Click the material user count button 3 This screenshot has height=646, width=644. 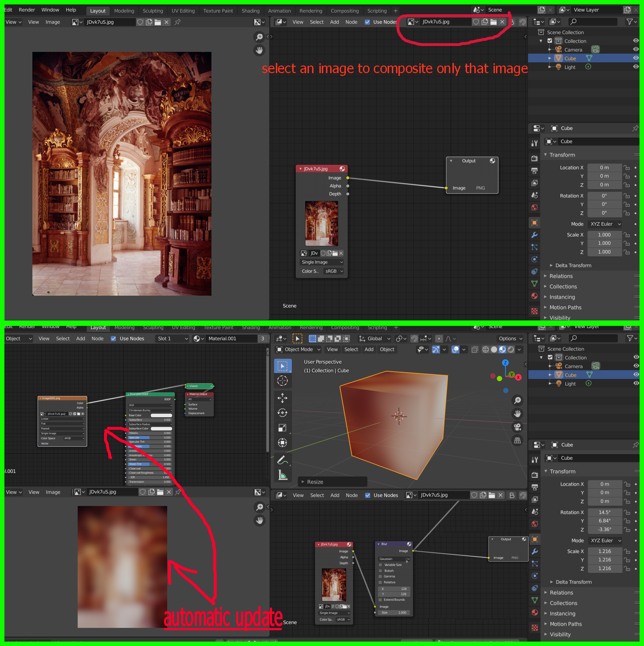coord(263,338)
